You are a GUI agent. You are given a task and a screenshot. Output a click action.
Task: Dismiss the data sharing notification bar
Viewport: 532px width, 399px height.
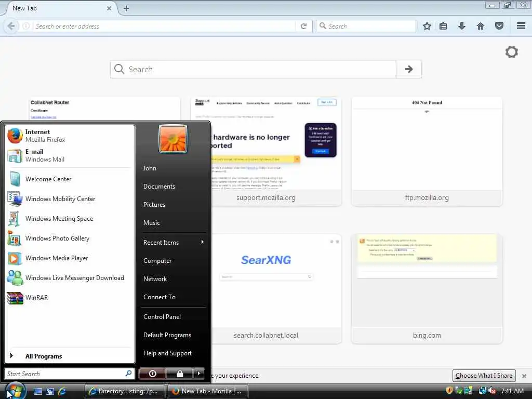coord(524,376)
